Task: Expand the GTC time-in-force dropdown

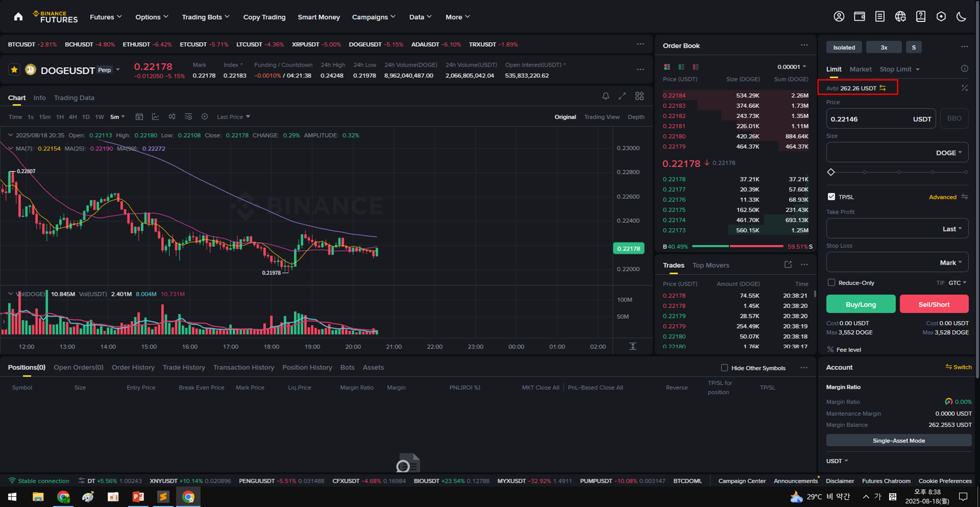Action: 957,282
